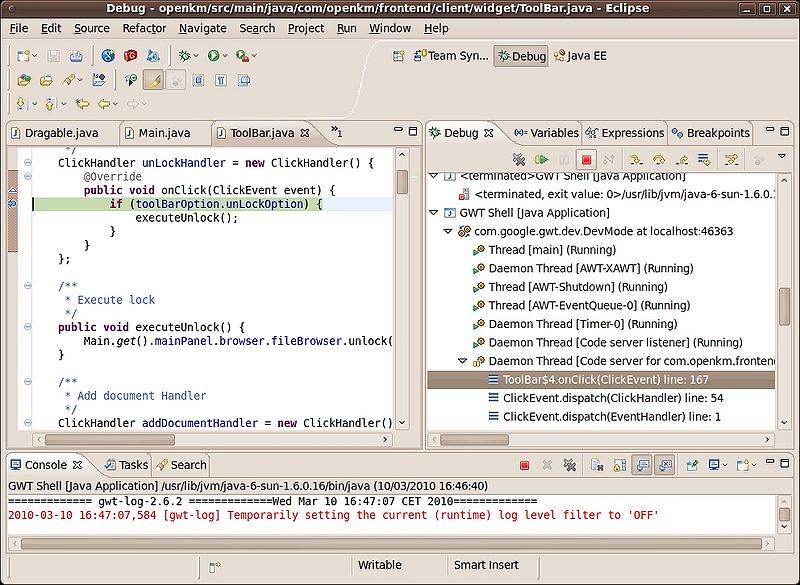Collapse the com.google.gwt.dev.DevMode node
Image resolution: width=800 pixels, height=585 pixels.
[448, 232]
